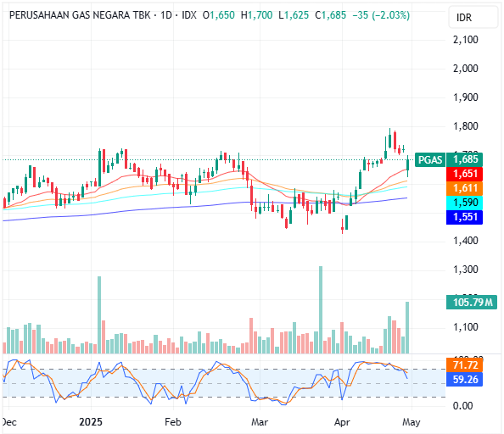Click the green 1,685 last price label
504x434 pixels.
coord(465,159)
